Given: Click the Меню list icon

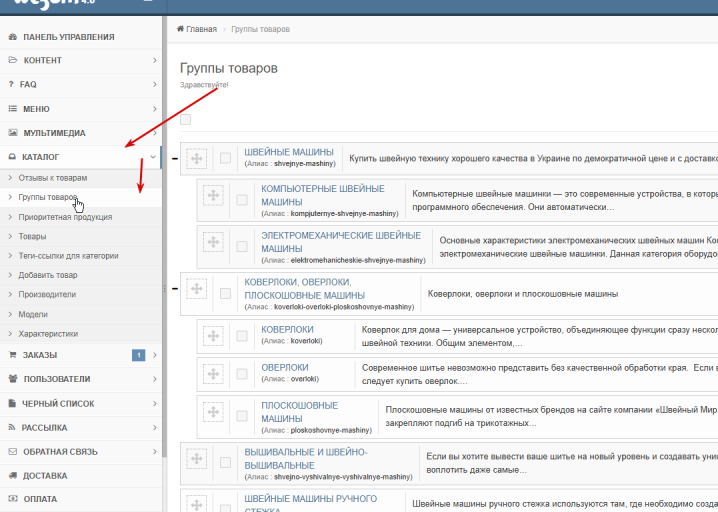Looking at the screenshot, I should [x=13, y=109].
